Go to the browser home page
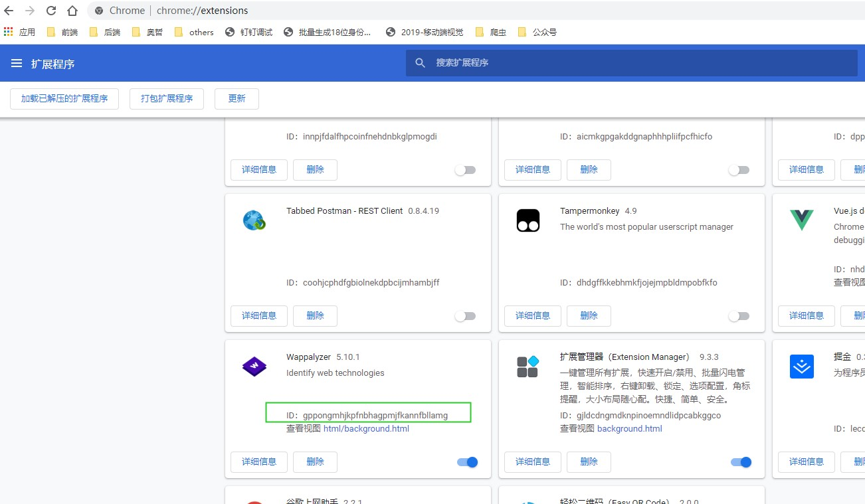Image resolution: width=865 pixels, height=504 pixels. pyautogui.click(x=72, y=11)
